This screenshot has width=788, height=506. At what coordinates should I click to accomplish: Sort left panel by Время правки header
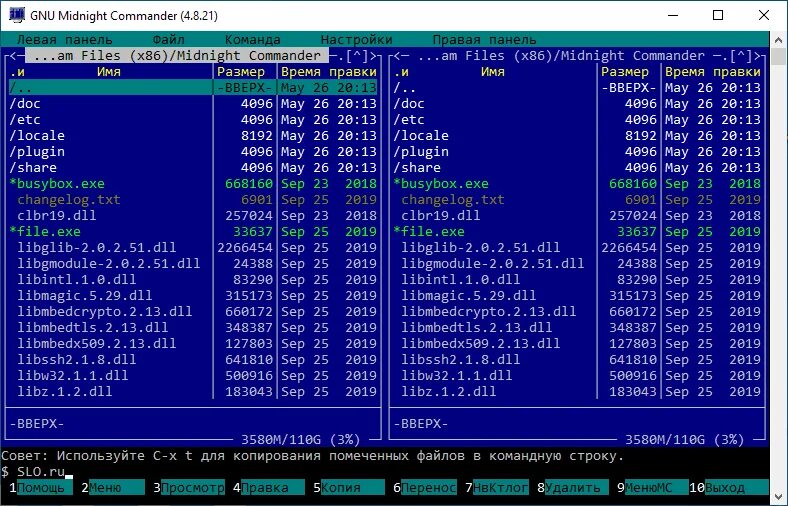[329, 71]
